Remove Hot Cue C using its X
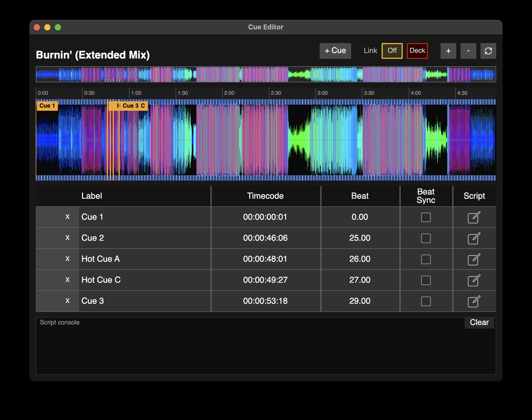 click(67, 280)
